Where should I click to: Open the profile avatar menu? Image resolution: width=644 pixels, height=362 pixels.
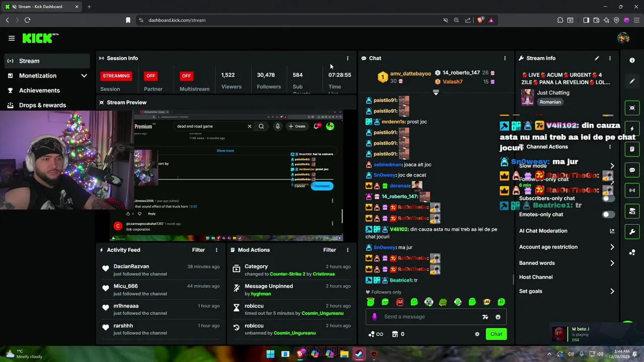(623, 38)
